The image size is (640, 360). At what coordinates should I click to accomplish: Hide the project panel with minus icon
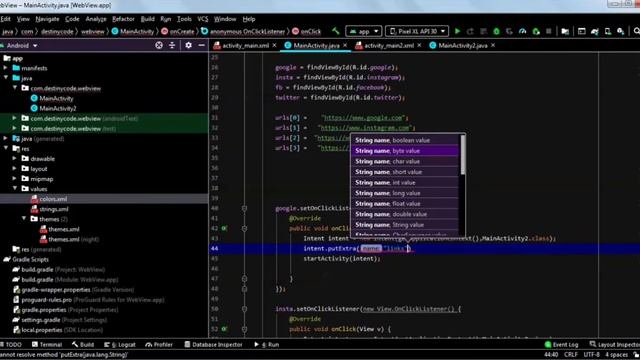coord(201,45)
